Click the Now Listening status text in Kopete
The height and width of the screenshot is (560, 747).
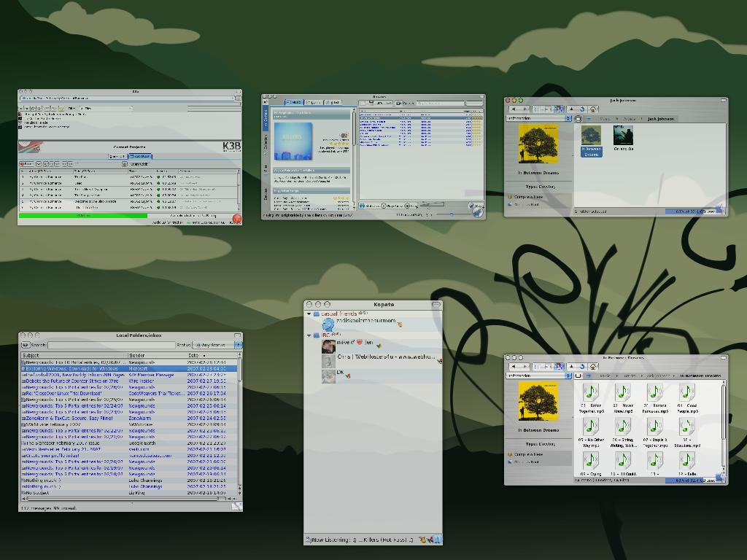(362, 540)
